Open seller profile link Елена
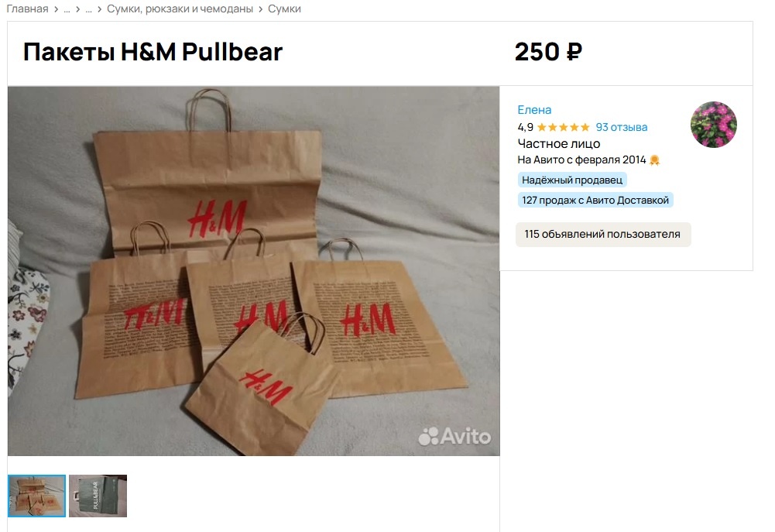The width and height of the screenshot is (775, 532). tap(534, 110)
